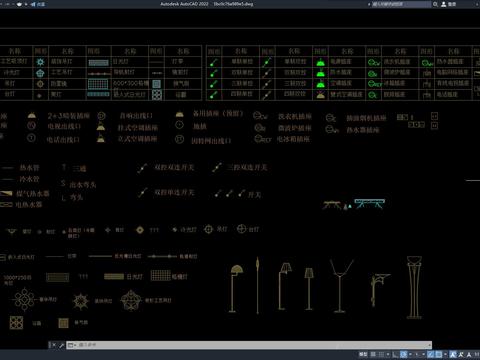480x360 pixels.
Task: Click the annotation scale icon in status bar
Action: 469,354
